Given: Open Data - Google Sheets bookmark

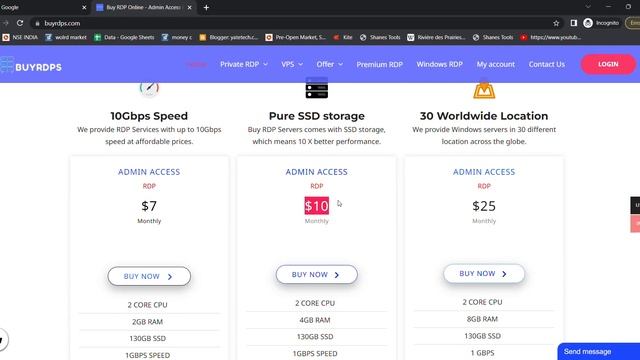Looking at the screenshot, I should coord(124,37).
